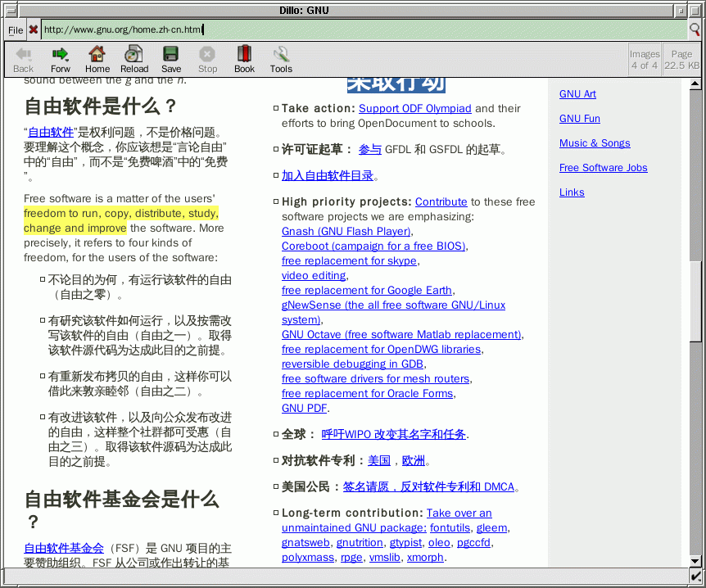Screen dimensions: 706x588
Task: Open the 呼吁WIPO改变其名字和任务 link
Action: click(393, 435)
